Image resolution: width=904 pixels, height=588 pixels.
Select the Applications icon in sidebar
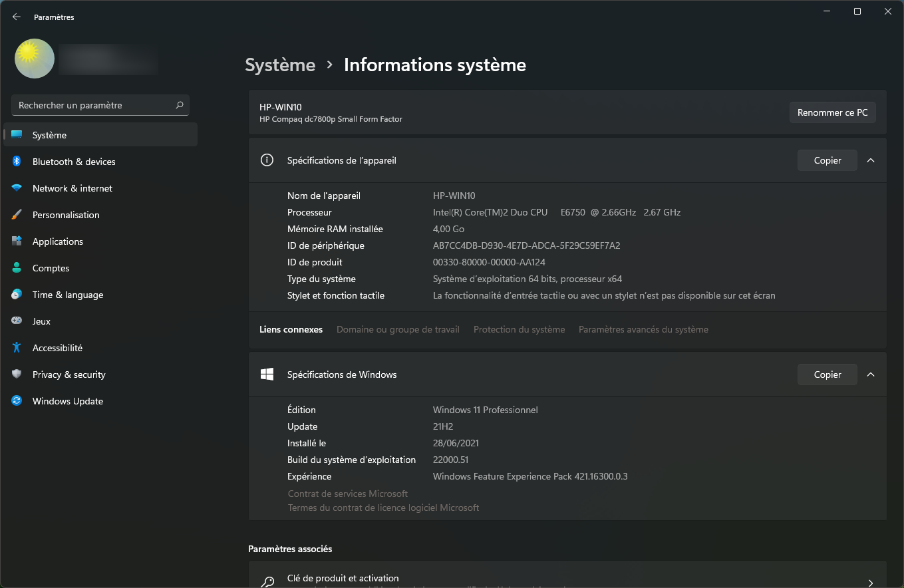click(x=17, y=241)
